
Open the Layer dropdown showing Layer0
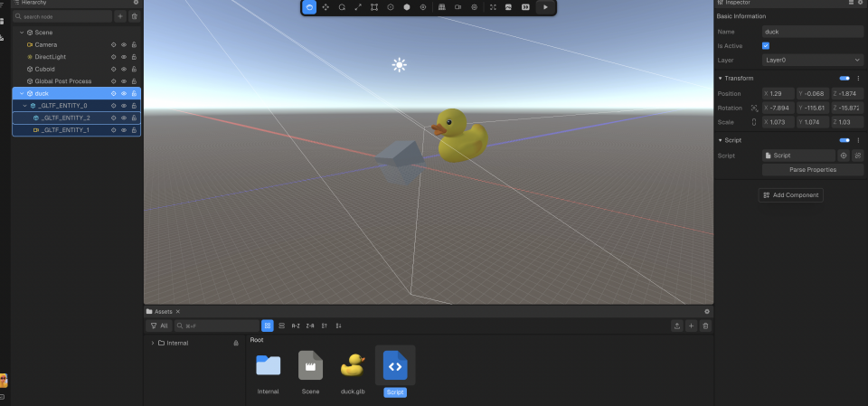(x=812, y=60)
